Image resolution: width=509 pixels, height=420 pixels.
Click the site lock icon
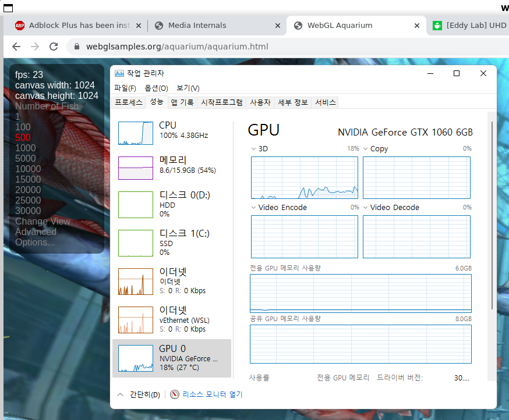[77, 47]
